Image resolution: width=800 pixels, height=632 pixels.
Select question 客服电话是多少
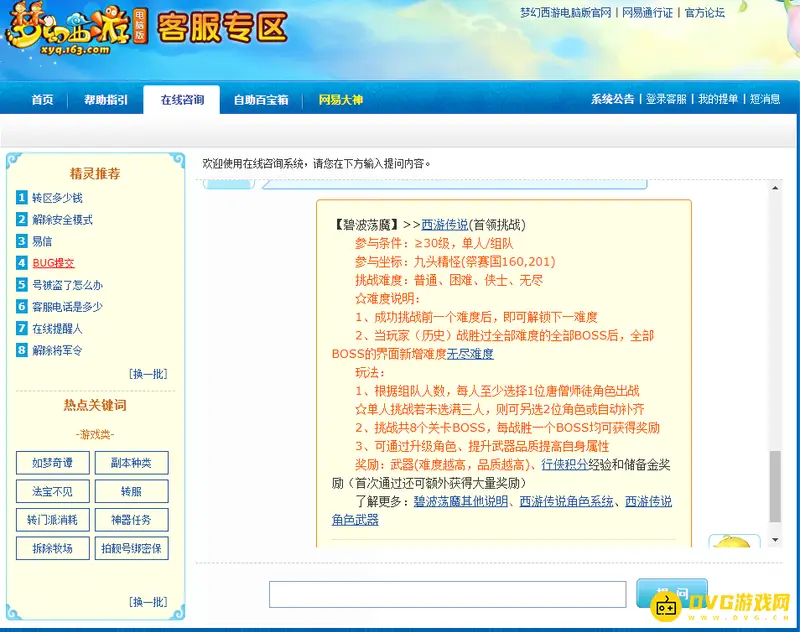click(x=67, y=307)
